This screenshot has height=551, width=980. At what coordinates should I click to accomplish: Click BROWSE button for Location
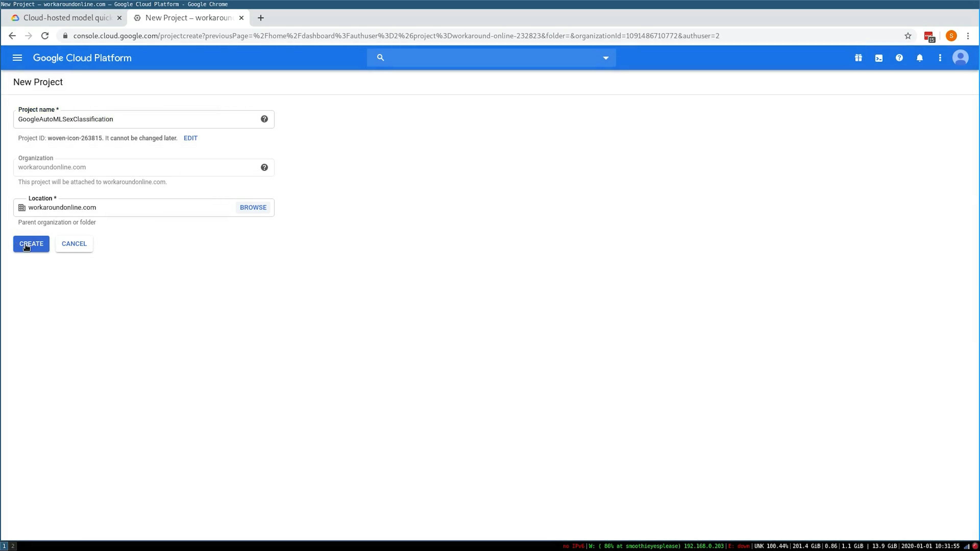(253, 207)
